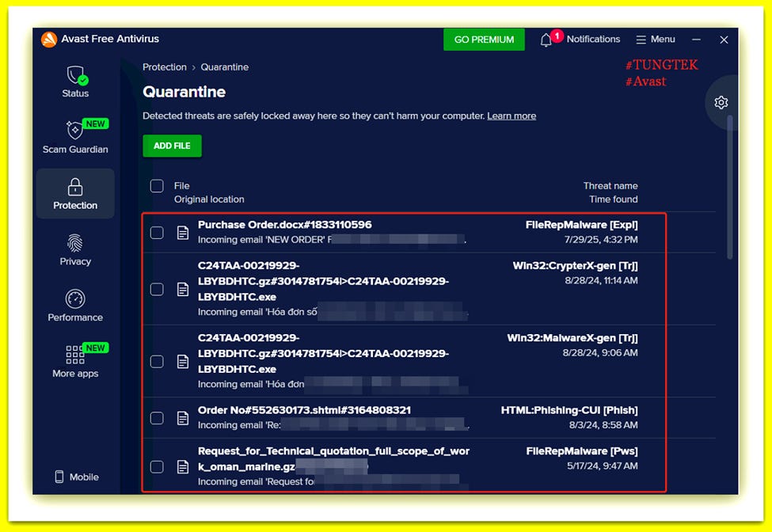The height and width of the screenshot is (532, 772).
Task: Follow the Learn more link
Action: click(x=511, y=116)
